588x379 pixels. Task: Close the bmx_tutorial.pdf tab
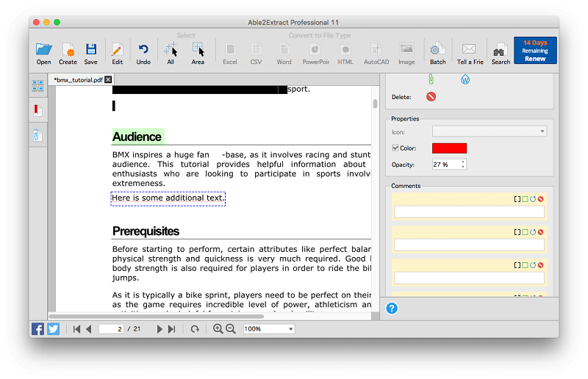108,79
